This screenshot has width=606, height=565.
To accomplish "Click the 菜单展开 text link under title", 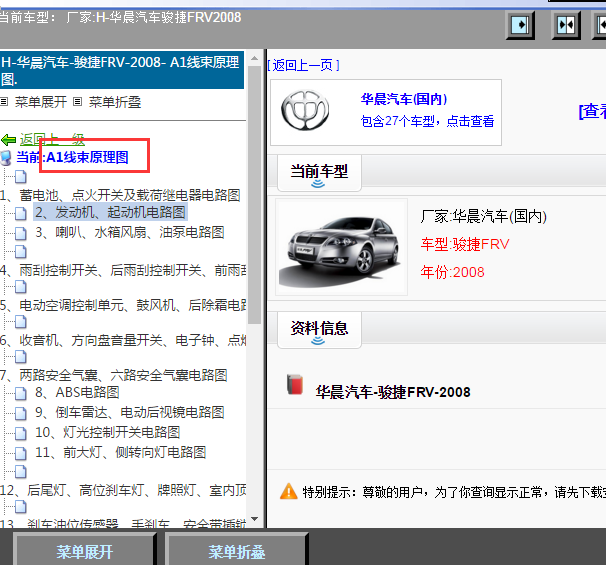I will coord(41,102).
